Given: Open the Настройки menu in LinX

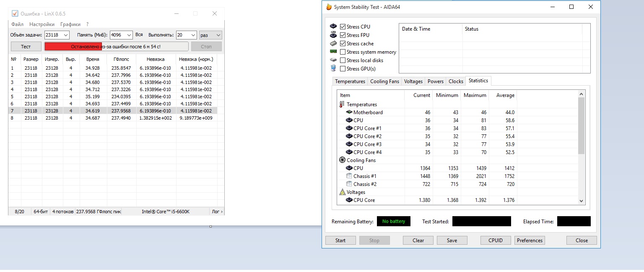Looking at the screenshot, I should [x=42, y=24].
